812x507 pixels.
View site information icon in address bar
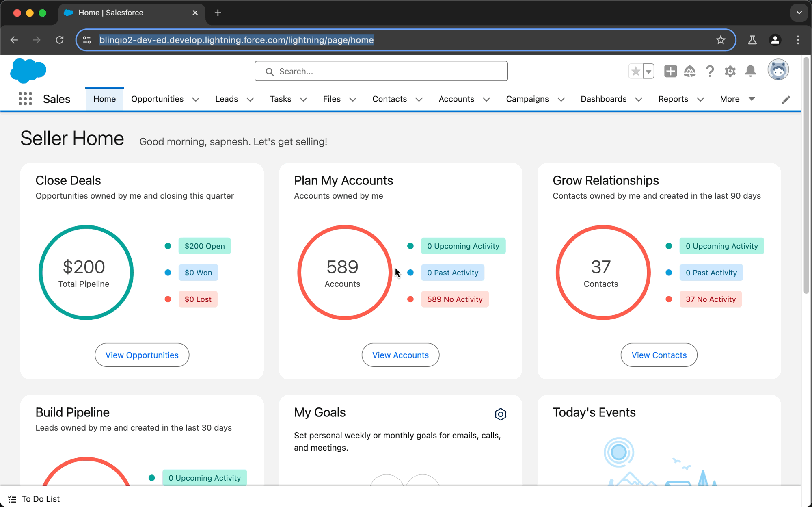pyautogui.click(x=87, y=40)
